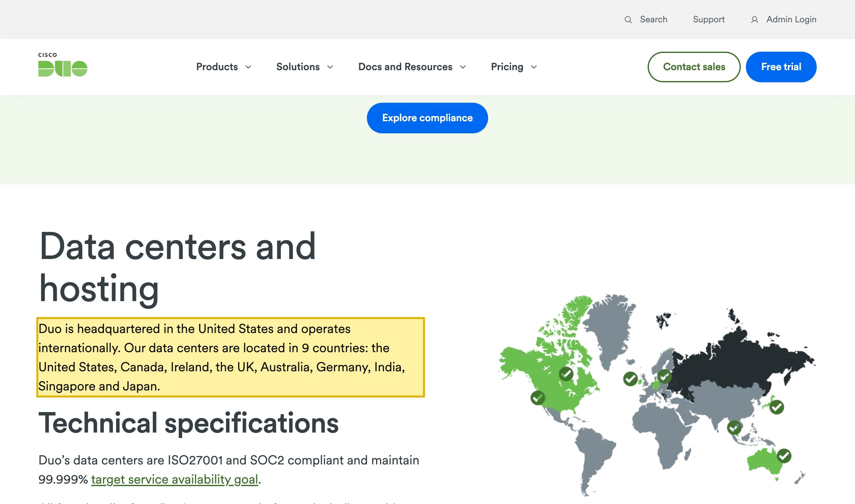Click the checkmark near Singapore
This screenshot has height=504, width=855.
click(734, 427)
